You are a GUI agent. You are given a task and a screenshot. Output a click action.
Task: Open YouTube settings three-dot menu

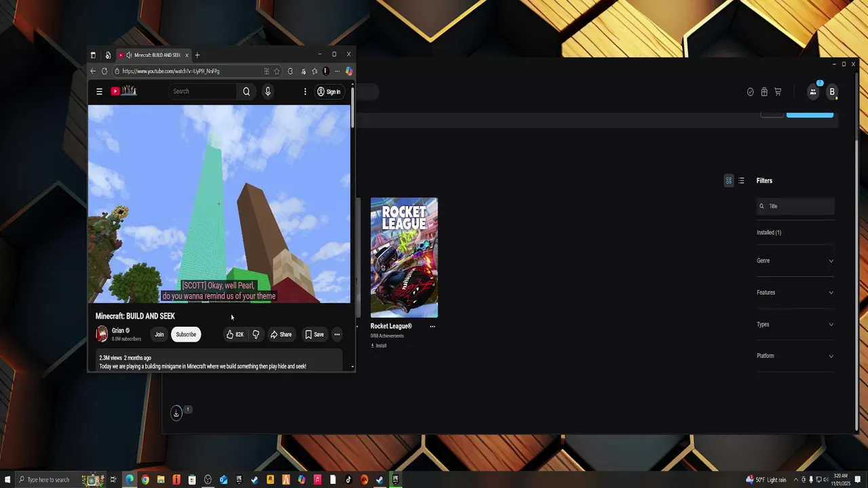[x=305, y=91]
